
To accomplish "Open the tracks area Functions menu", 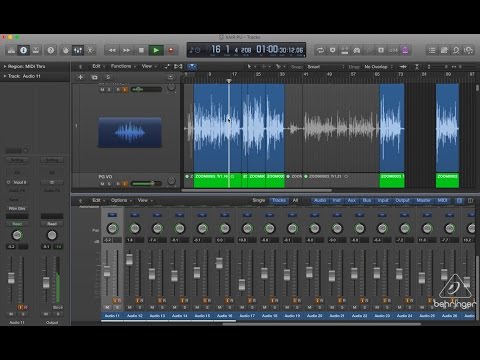I will click(x=123, y=66).
